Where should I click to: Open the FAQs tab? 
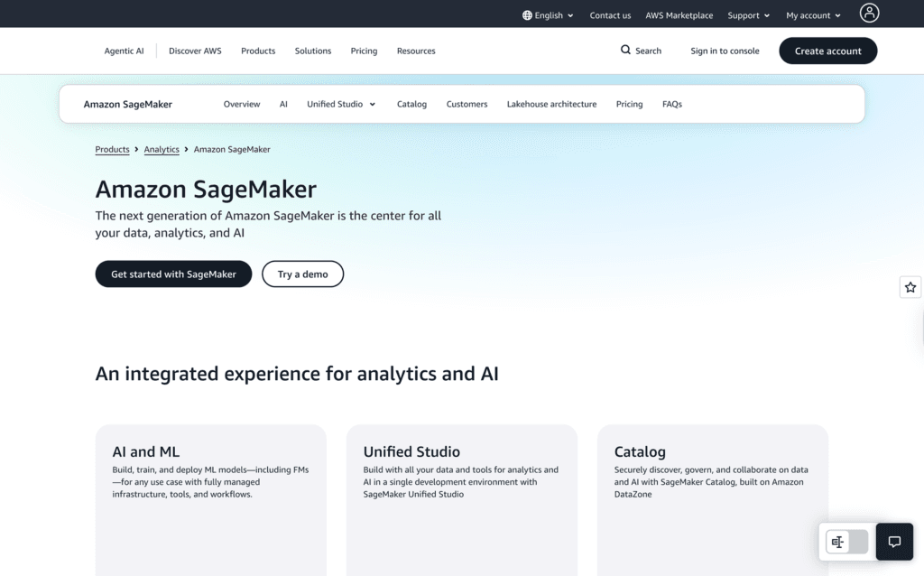click(x=671, y=105)
